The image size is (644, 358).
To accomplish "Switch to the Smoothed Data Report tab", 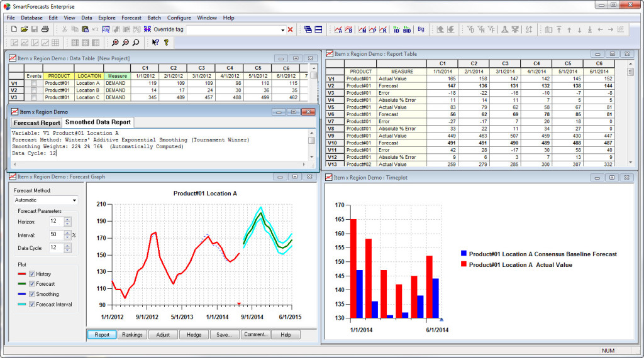I will [x=98, y=122].
